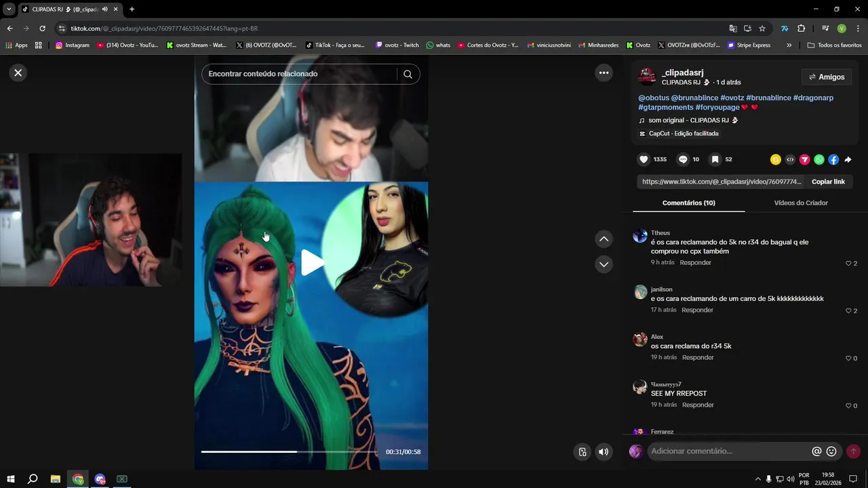Seek using the video progress bar

click(x=289, y=451)
